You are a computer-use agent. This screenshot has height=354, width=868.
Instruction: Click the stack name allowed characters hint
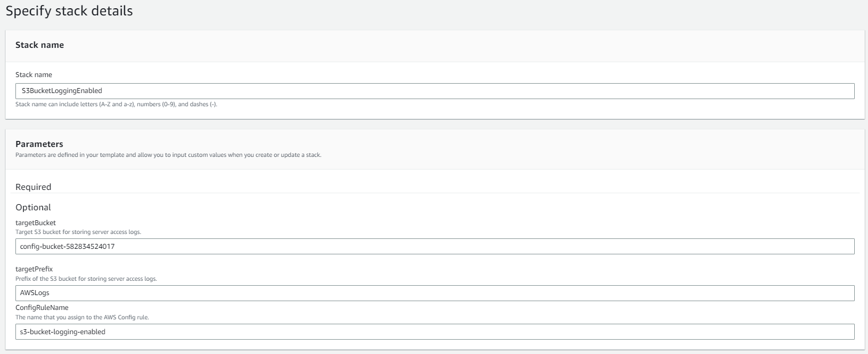point(116,104)
